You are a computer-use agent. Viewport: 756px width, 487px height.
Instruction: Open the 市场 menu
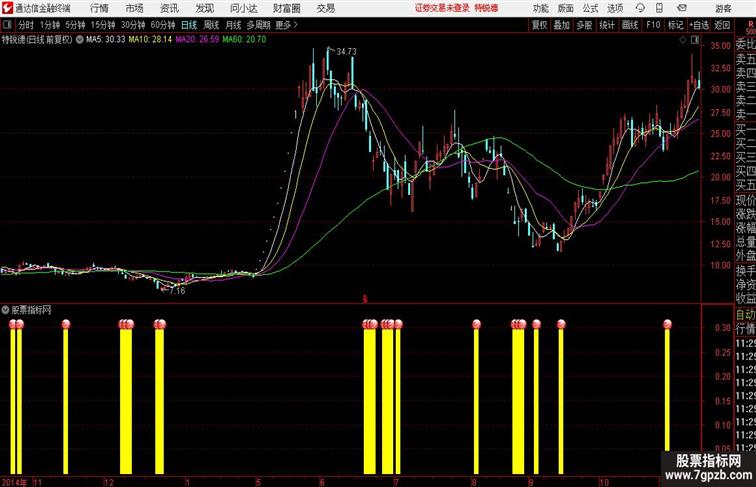click(x=135, y=8)
